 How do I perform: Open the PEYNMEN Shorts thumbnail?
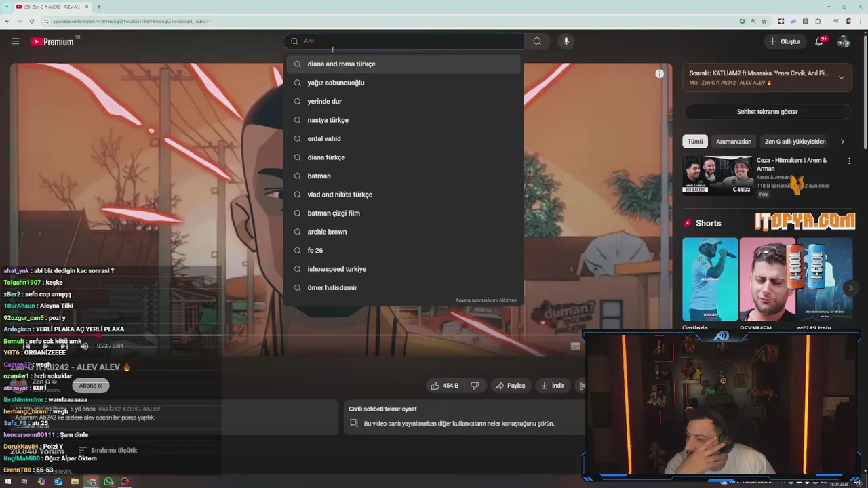[x=767, y=279]
